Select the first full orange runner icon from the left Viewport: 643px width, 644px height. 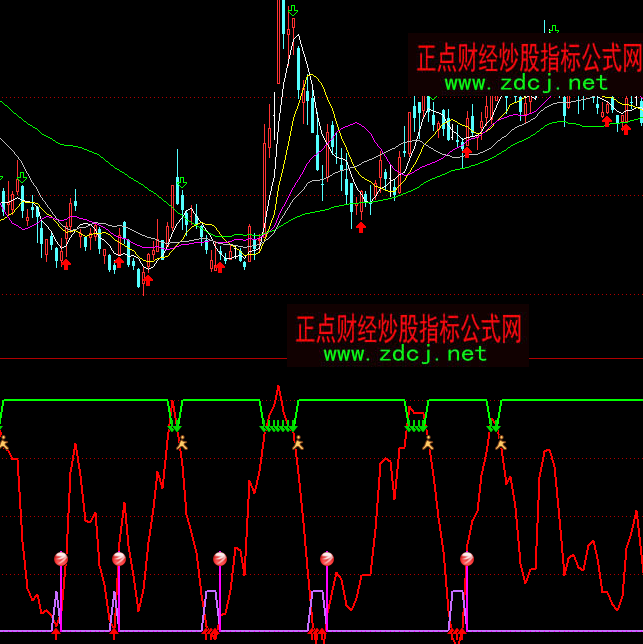[x=182, y=442]
